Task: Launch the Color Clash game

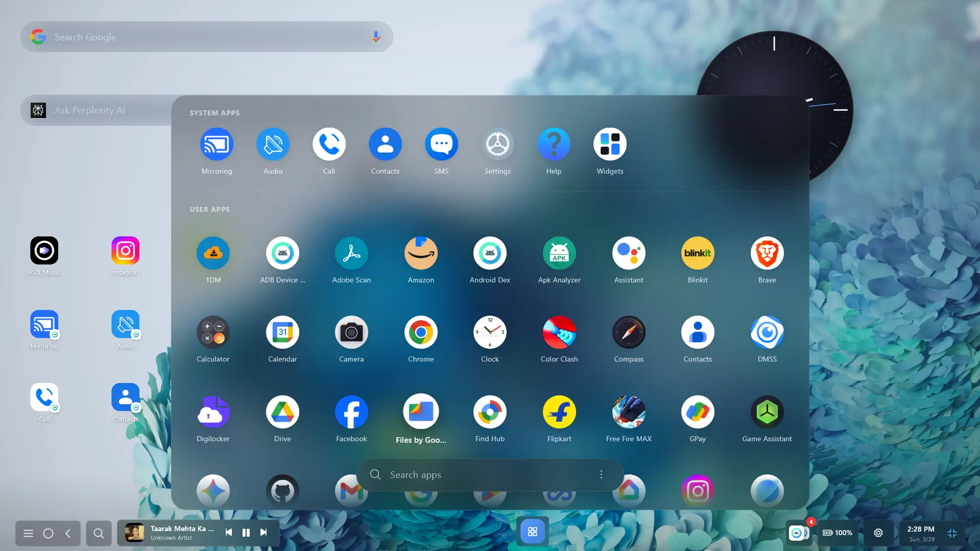Action: 559,332
